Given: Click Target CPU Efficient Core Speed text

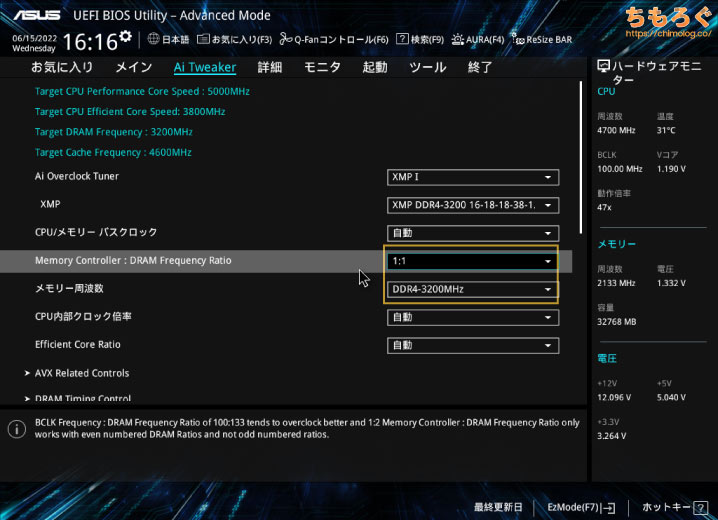Looking at the screenshot, I should pos(130,111).
